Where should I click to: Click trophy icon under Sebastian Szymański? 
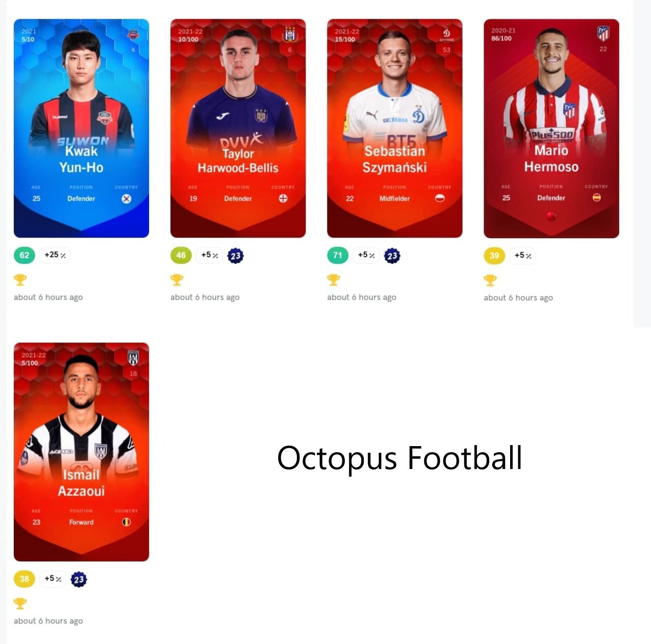pyautogui.click(x=334, y=280)
